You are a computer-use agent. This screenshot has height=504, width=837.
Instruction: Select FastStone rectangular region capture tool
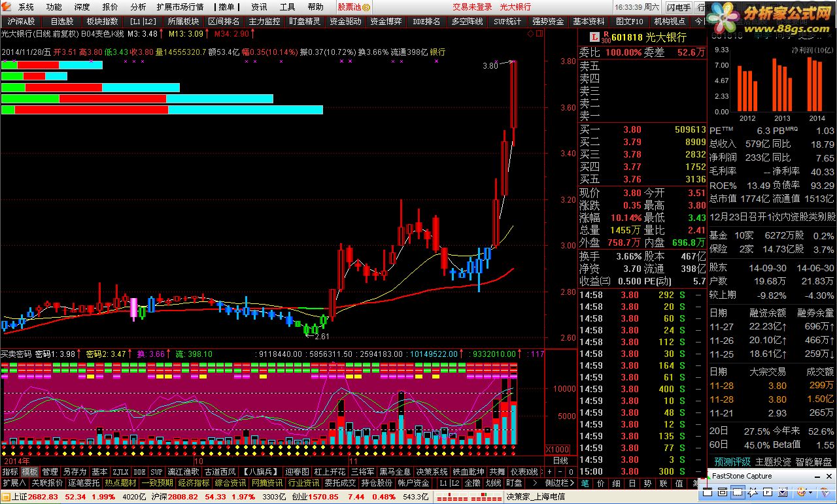click(x=738, y=492)
